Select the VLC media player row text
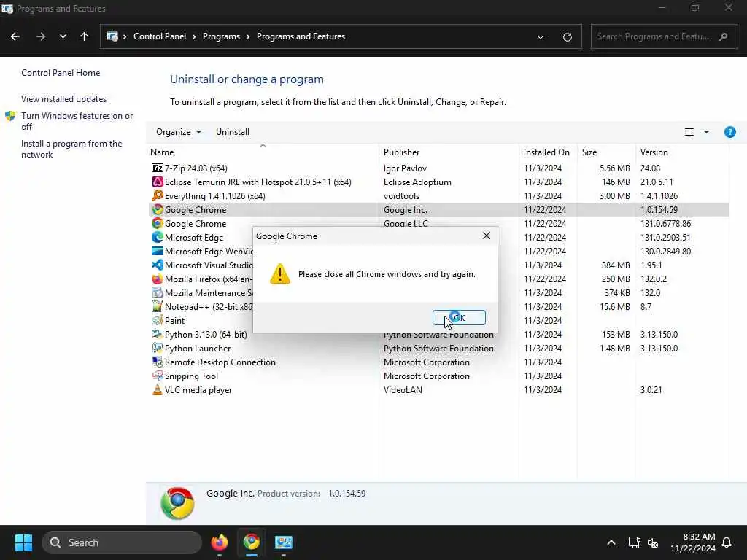 (198, 390)
